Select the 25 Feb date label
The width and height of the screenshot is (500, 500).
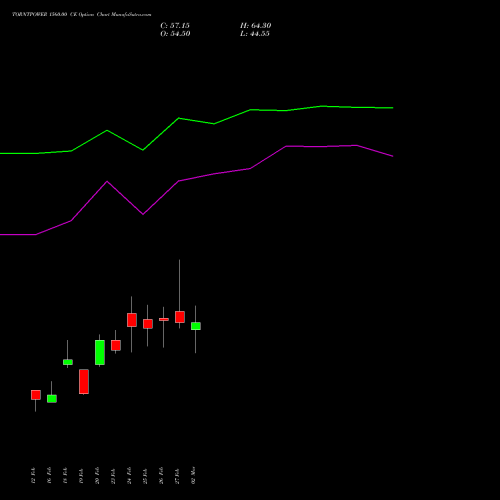tap(145, 476)
